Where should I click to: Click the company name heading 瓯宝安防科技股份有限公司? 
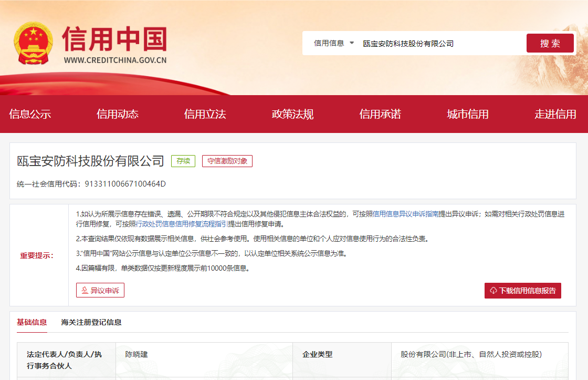click(90, 161)
